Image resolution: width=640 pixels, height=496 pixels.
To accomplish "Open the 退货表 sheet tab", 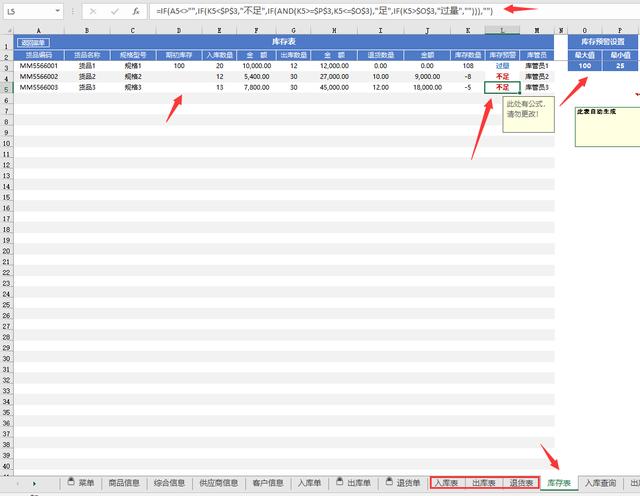I will pos(520,483).
